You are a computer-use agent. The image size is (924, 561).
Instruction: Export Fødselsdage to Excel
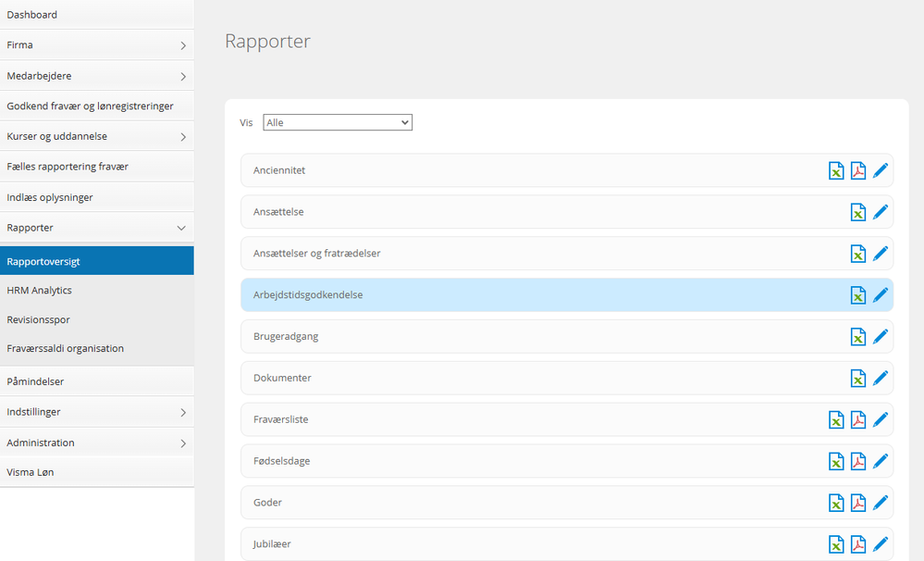click(x=836, y=461)
